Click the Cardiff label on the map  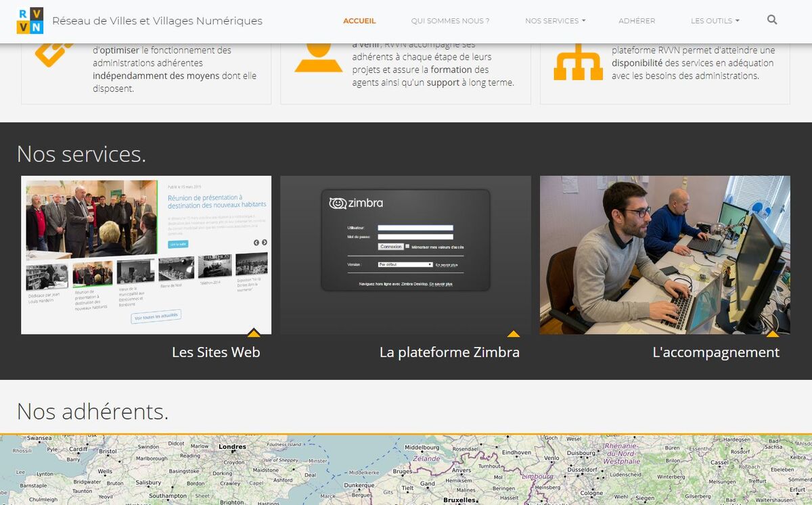point(78,449)
